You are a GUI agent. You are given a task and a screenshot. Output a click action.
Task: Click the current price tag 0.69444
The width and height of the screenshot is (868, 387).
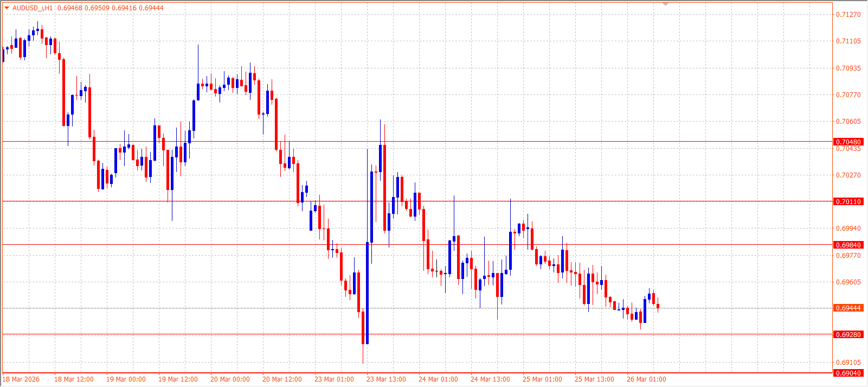(x=848, y=308)
